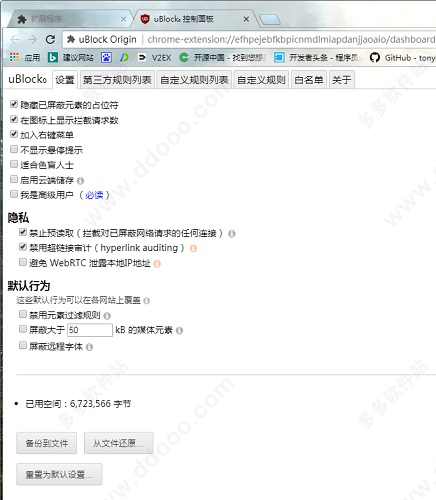Open the 开源中国 bookmark
The width and height of the screenshot is (436, 500).
pyautogui.click(x=222, y=57)
